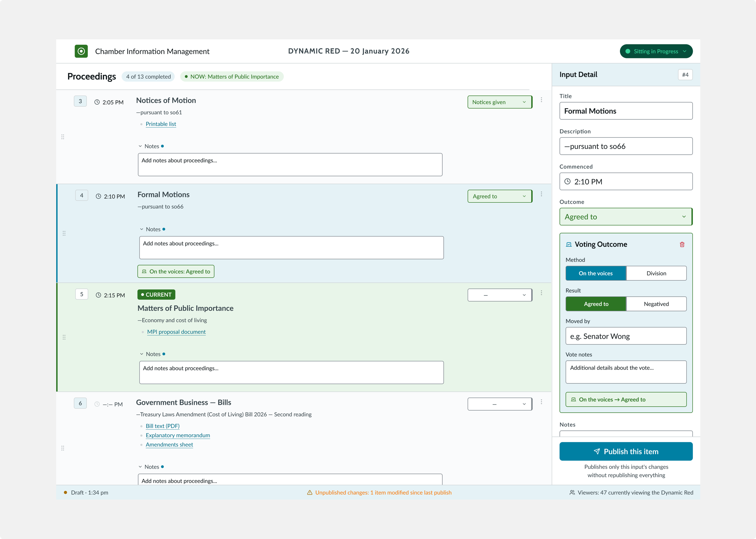Image resolution: width=756 pixels, height=539 pixels.
Task: Grab the drag handle of Notices of Motion
Action: pyautogui.click(x=63, y=137)
